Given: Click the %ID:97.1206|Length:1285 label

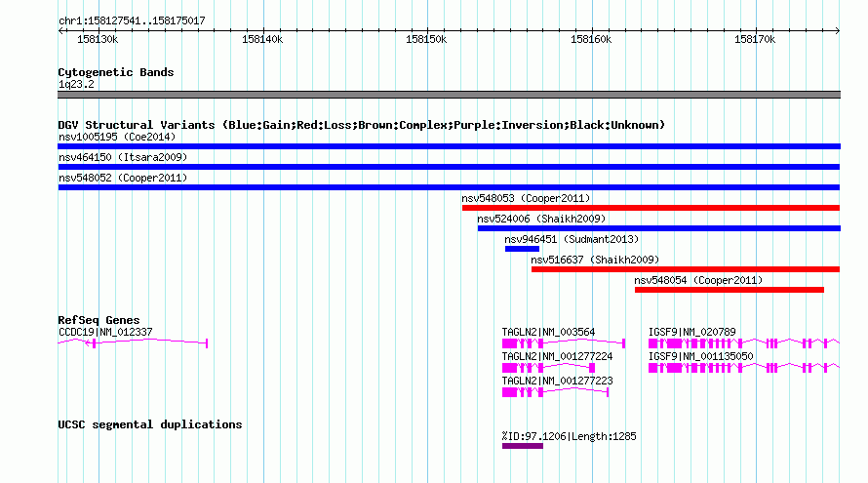Looking at the screenshot, I should coord(569,437).
